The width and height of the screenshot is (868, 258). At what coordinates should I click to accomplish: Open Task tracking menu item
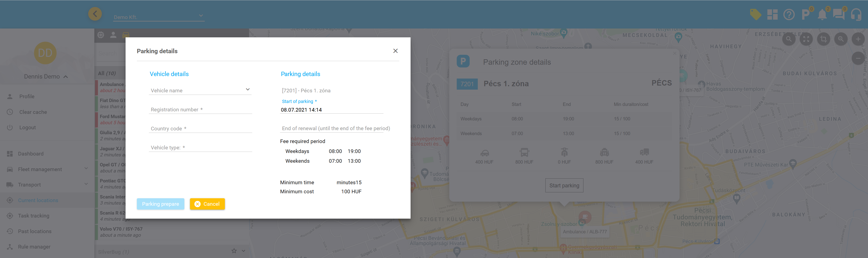34,216
